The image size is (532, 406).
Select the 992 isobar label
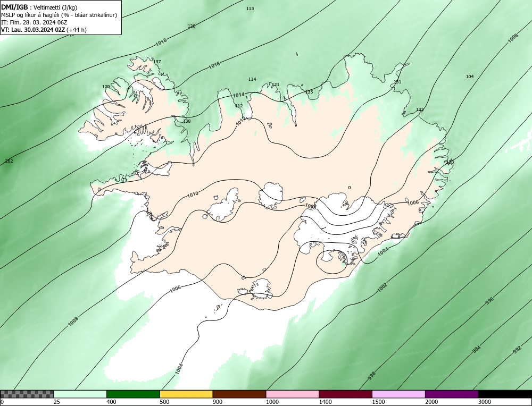[517, 350]
